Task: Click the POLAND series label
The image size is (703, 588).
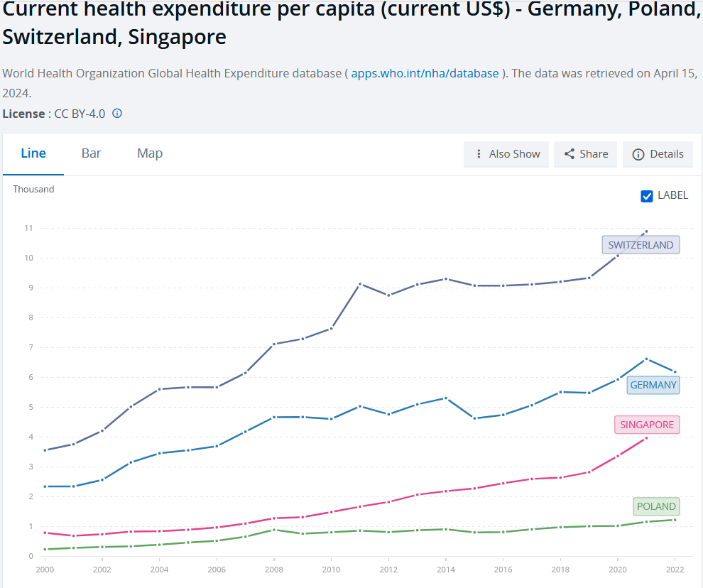Action: click(x=656, y=506)
